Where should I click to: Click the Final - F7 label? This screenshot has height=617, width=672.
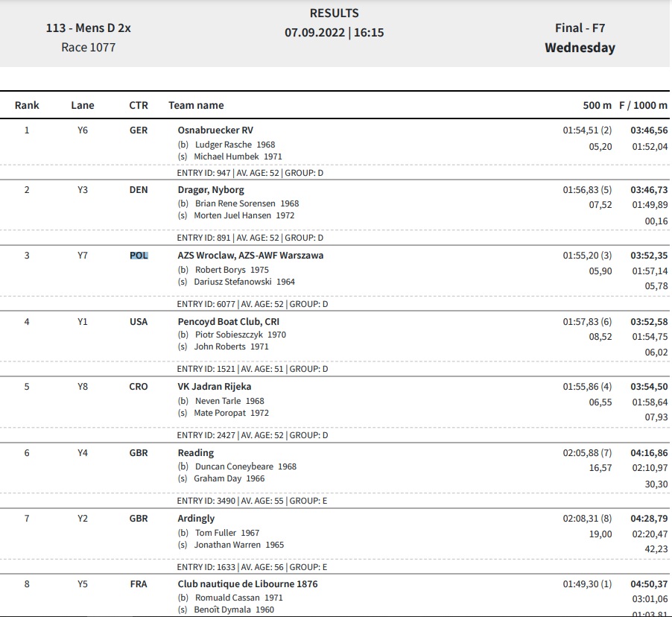click(x=580, y=28)
